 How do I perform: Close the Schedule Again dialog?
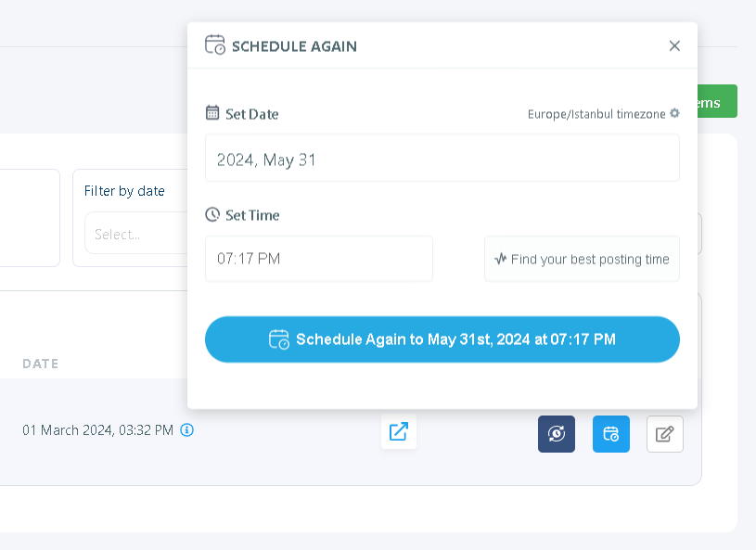(674, 45)
